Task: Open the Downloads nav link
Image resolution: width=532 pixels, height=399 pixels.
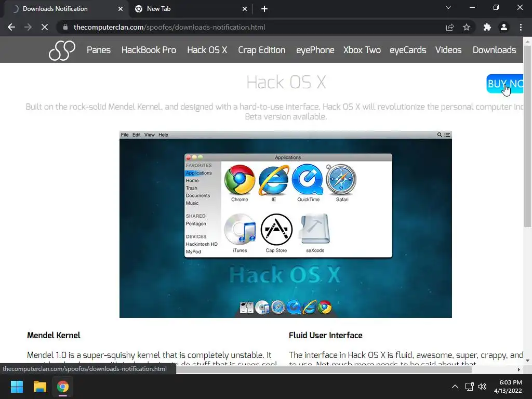Action: (x=495, y=50)
